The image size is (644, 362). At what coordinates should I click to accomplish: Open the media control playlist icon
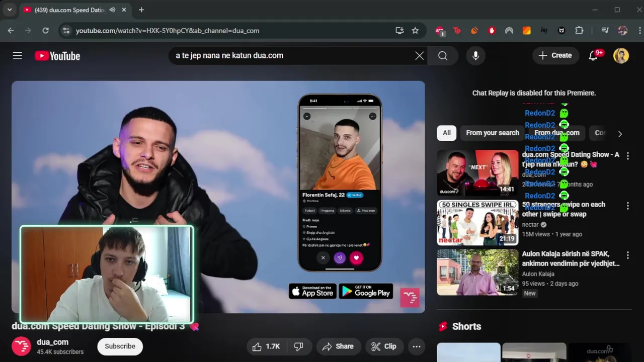click(x=605, y=31)
